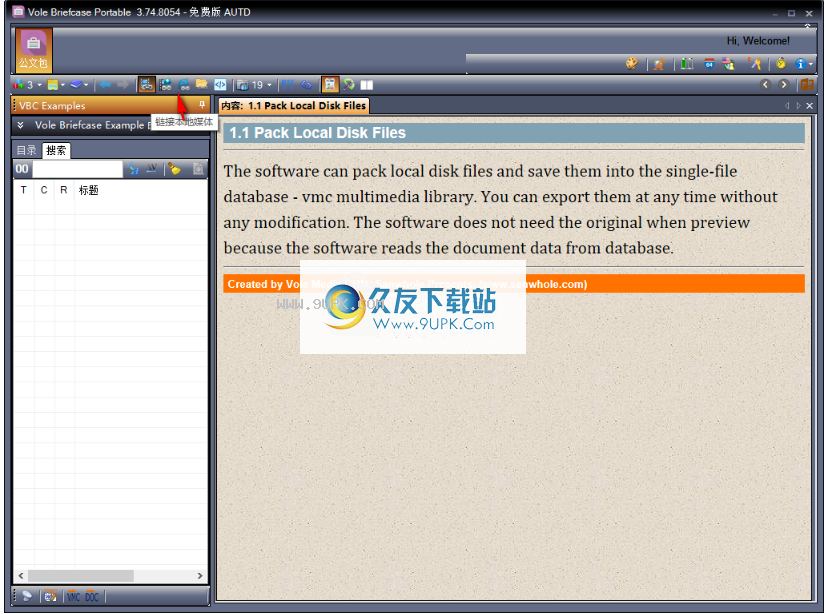Click the 64 badge icon
826x614 pixels.
pyautogui.click(x=709, y=64)
